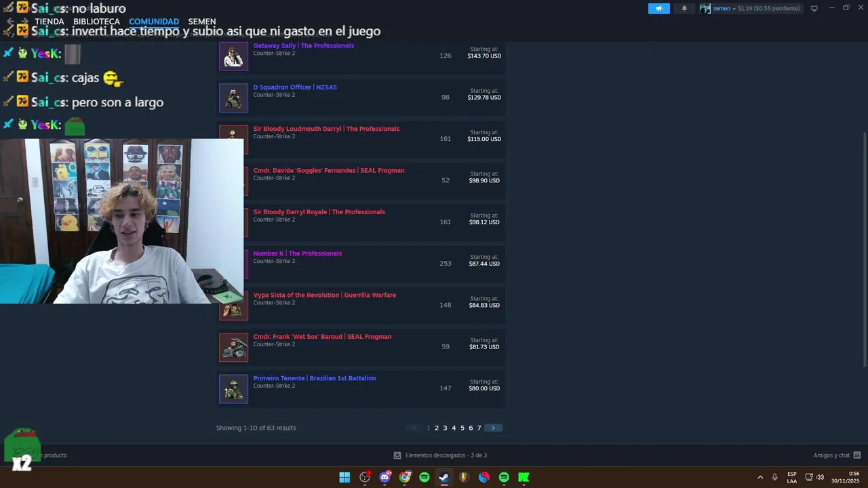Open Amigos y chat panel

point(831,455)
